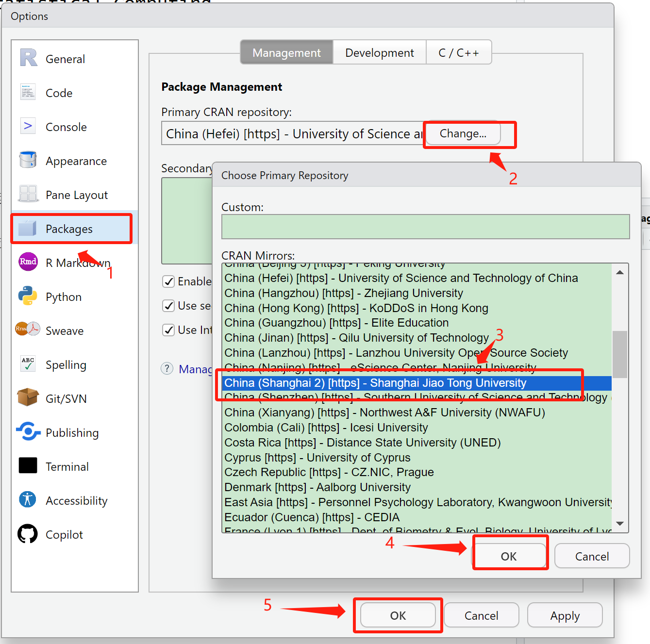Click the help question mark icon
The height and width of the screenshot is (644, 650).
(167, 368)
